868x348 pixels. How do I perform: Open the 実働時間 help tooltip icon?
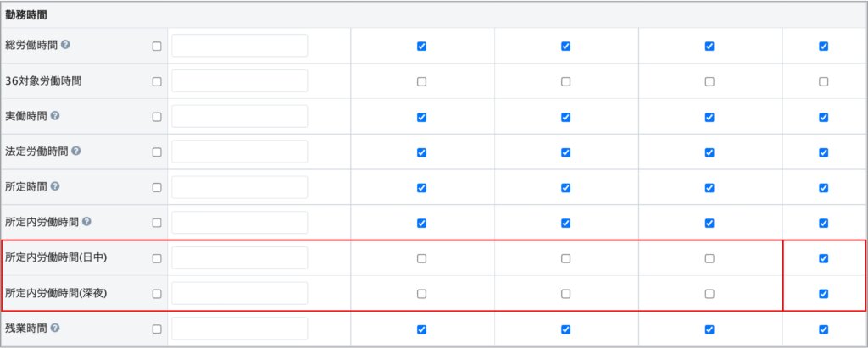[54, 116]
